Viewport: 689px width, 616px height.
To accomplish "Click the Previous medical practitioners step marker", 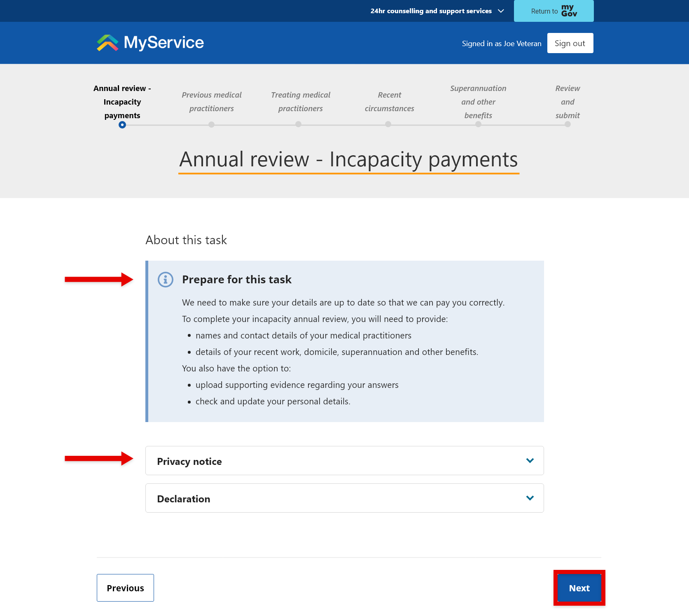I will [211, 124].
